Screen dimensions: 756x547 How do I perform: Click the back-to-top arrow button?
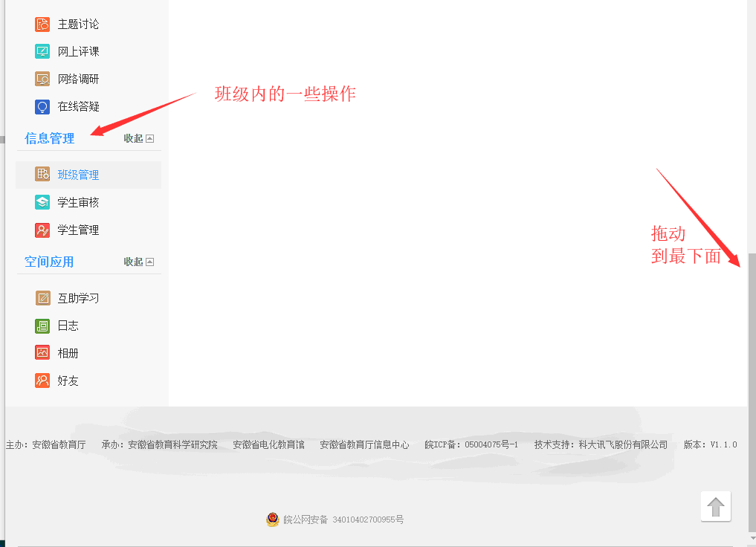coord(716,507)
